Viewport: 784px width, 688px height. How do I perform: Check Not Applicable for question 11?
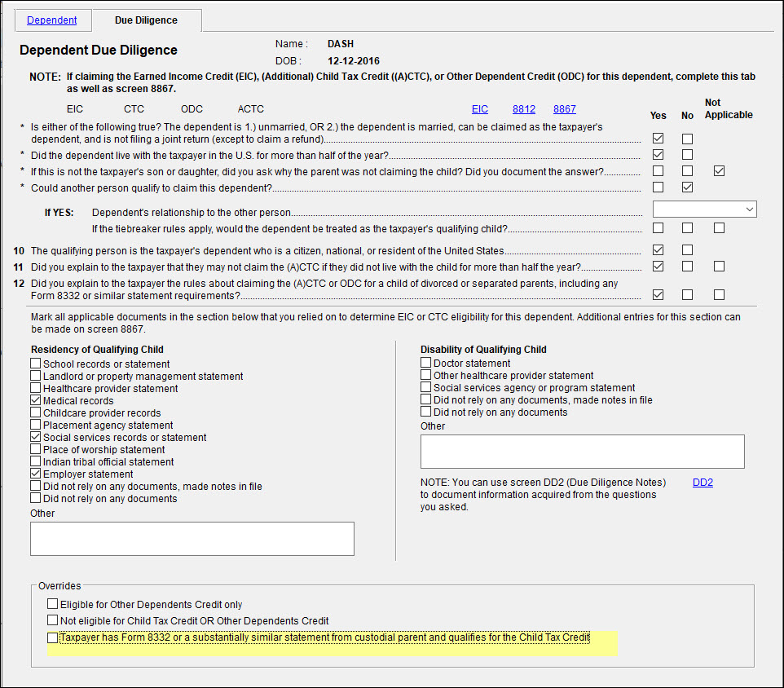click(719, 267)
